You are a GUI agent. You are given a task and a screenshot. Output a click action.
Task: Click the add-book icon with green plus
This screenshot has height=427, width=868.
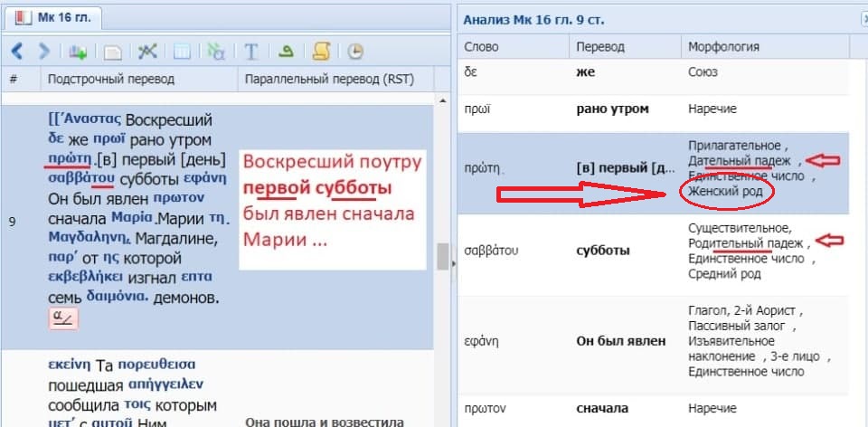coord(79,52)
